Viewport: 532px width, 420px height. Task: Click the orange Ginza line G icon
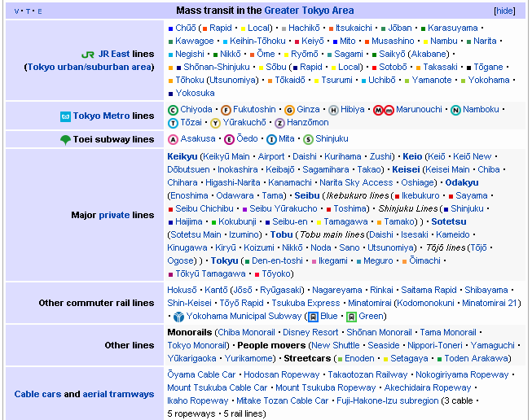[289, 110]
